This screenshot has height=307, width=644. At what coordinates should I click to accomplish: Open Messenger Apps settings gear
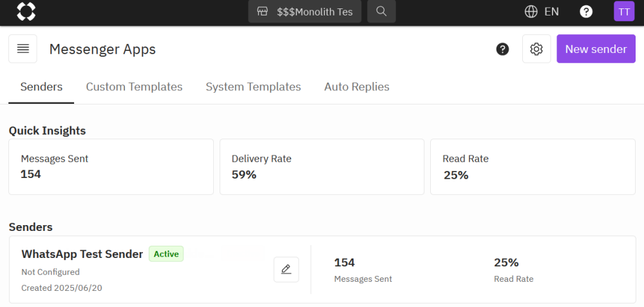[536, 49]
